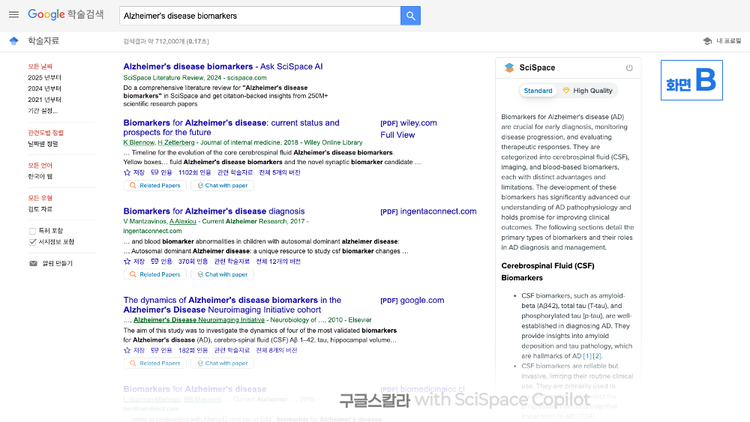Select 관련도별 정렬 sort option
Image resolution: width=750 pixels, height=422 pixels.
(x=45, y=133)
